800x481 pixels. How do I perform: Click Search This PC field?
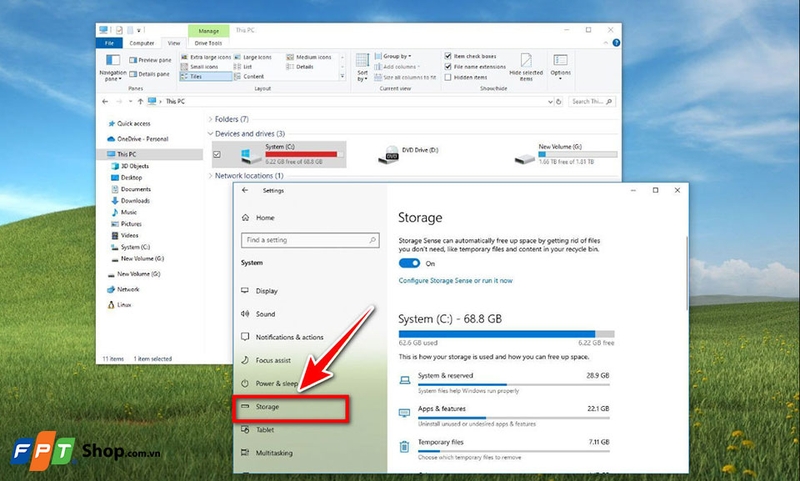click(592, 102)
